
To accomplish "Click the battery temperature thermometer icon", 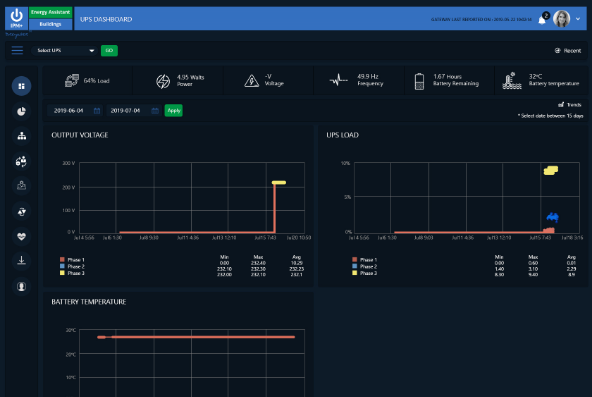I will click(512, 81).
